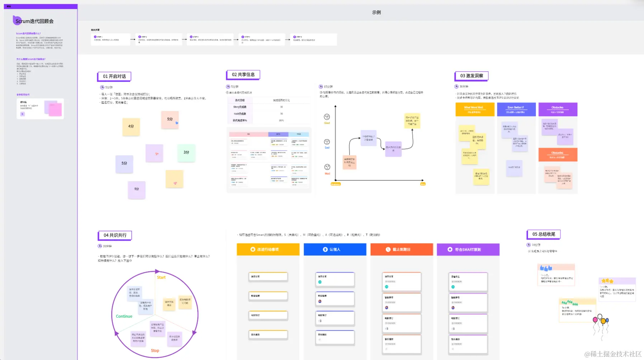Screen dimensions: 644x360
Task: Click the clock icon in 截止到期日 header
Action: pyautogui.click(x=388, y=249)
